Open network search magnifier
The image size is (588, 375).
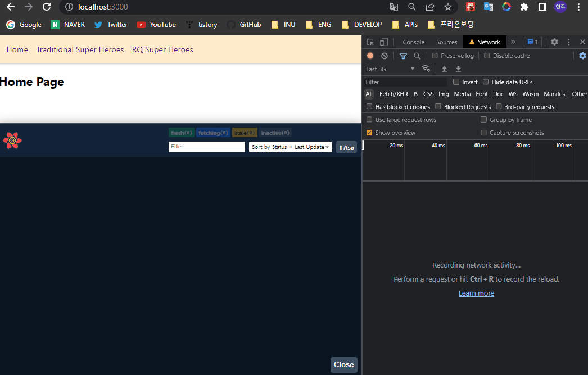(417, 56)
